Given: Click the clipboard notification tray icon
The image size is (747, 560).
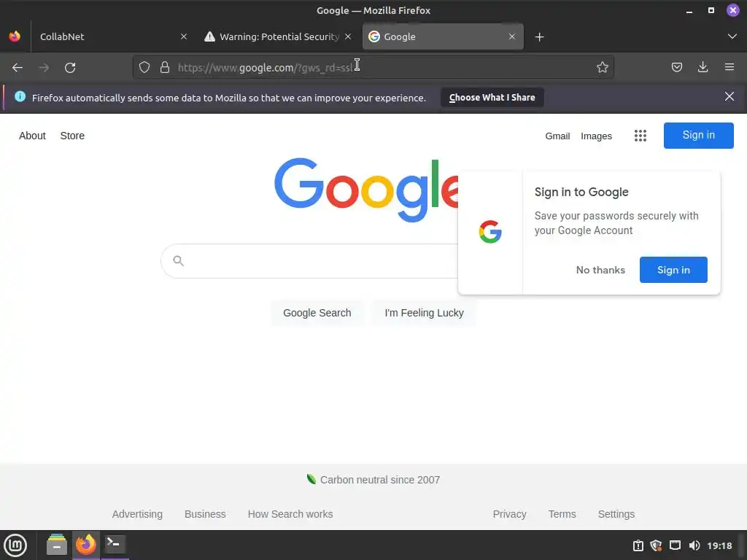Looking at the screenshot, I should [638, 545].
